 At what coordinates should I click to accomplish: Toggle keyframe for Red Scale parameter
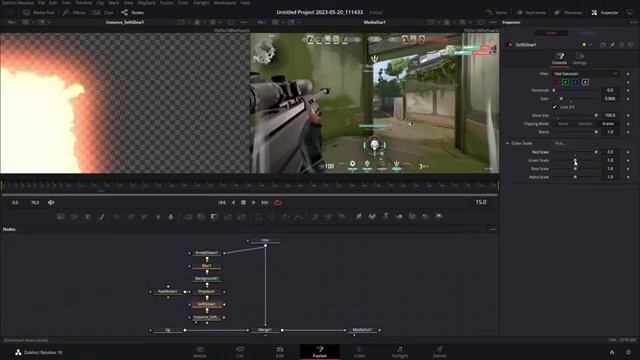(628, 152)
